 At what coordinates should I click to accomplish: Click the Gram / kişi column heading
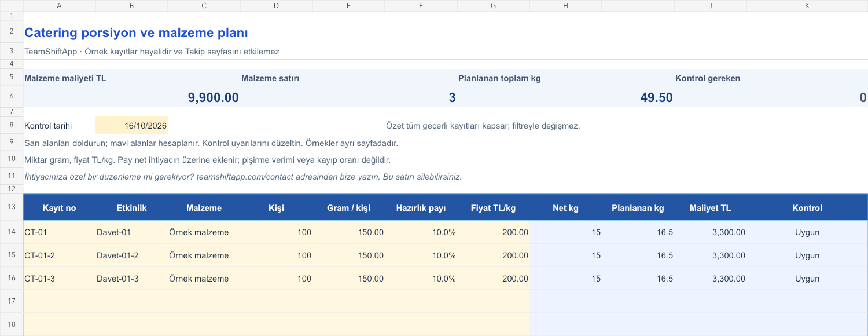pyautogui.click(x=348, y=208)
